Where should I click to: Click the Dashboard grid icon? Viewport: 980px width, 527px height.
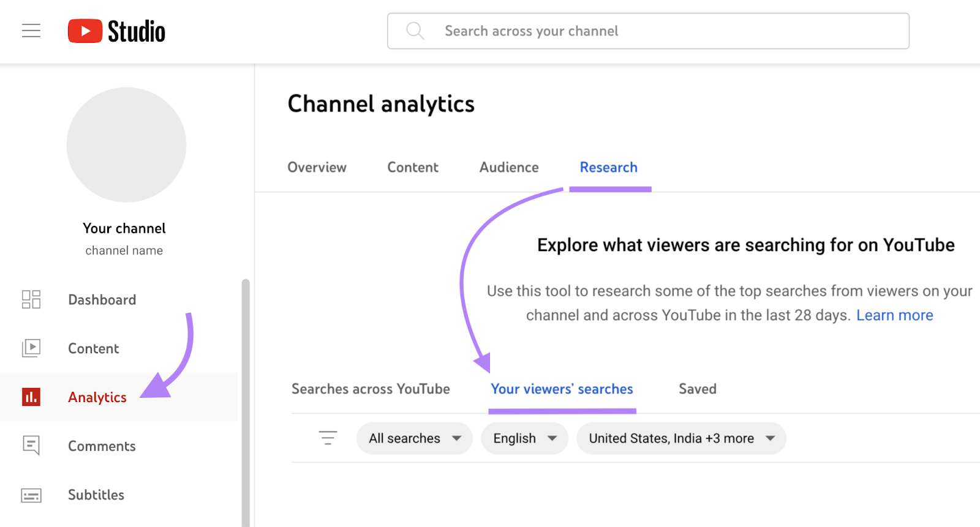[31, 299]
